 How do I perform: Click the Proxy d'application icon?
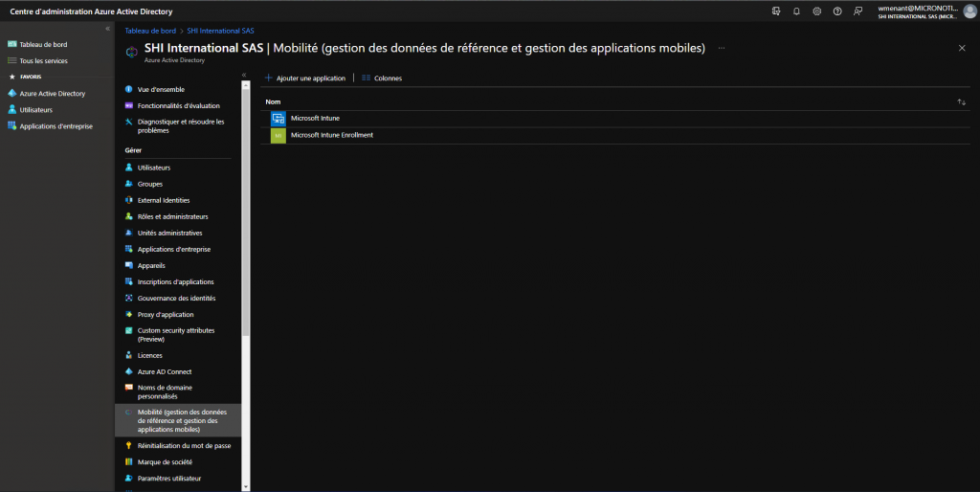tap(129, 315)
